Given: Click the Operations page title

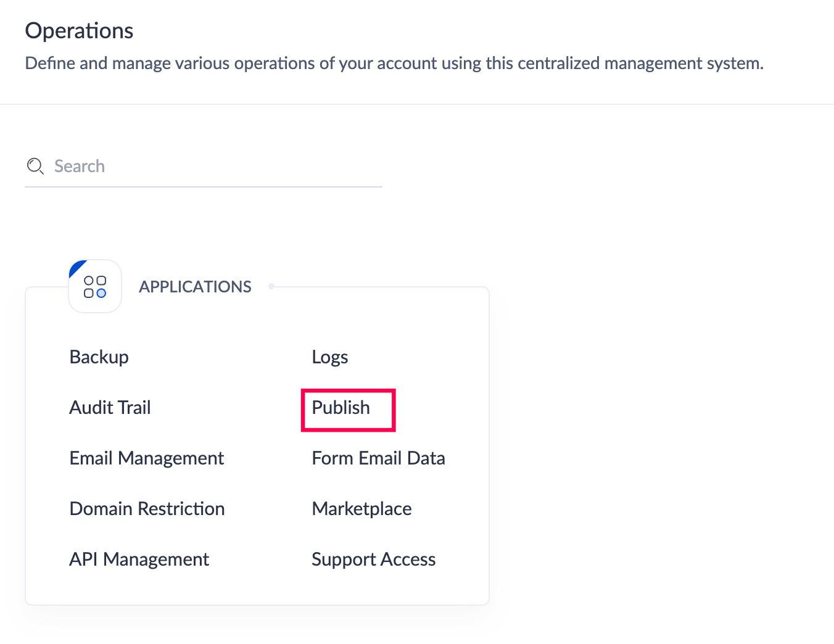Looking at the screenshot, I should [x=79, y=31].
